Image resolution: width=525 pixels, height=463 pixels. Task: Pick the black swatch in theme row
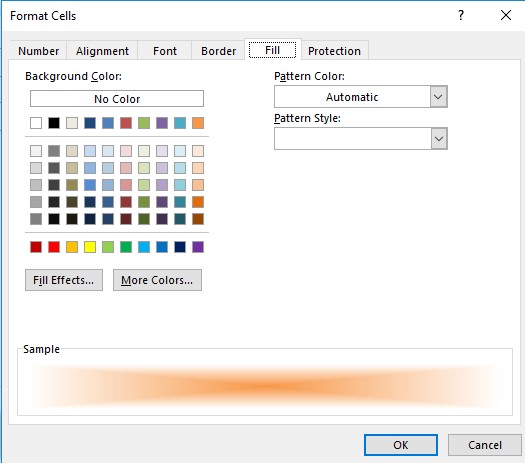(x=54, y=123)
